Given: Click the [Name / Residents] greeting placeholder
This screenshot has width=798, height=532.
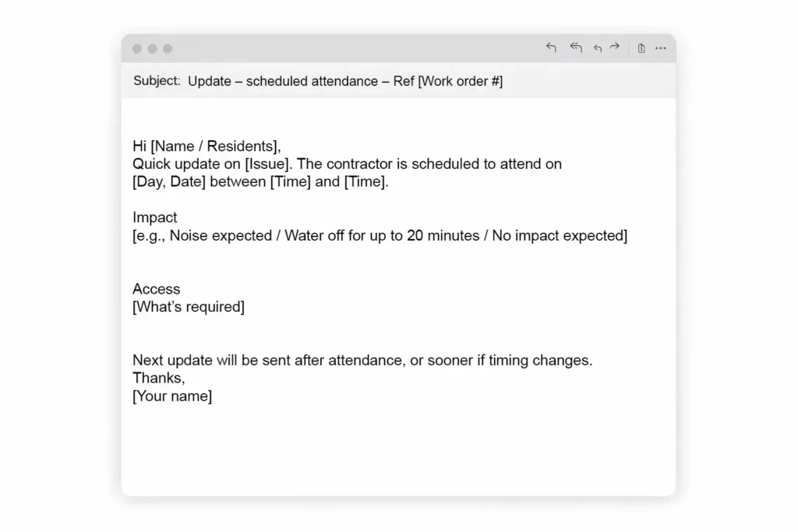Looking at the screenshot, I should point(214,146).
